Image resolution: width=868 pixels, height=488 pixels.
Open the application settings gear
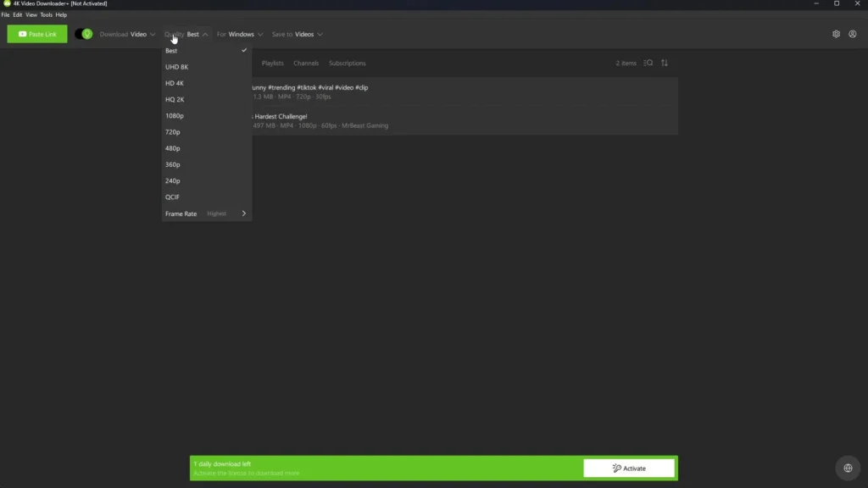836,34
